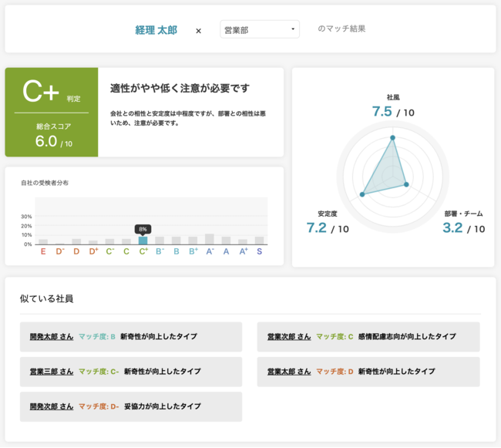Click the 8% tooltip above C+ bar
Image resolution: width=501 pixels, height=448 pixels.
point(143,229)
